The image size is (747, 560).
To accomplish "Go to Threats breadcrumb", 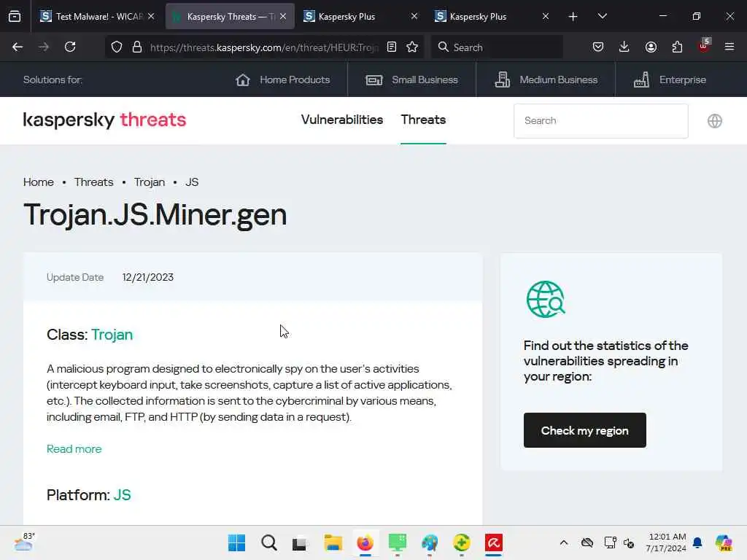I will (x=94, y=182).
